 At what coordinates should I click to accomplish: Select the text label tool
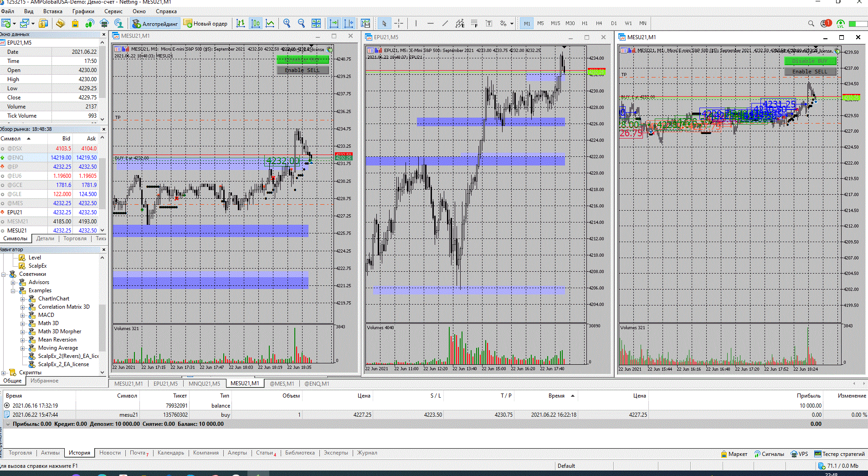tap(489, 23)
